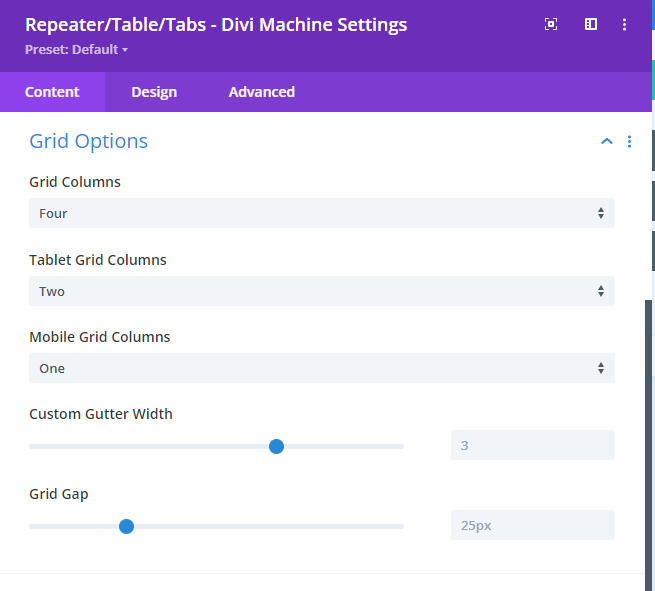
Task: Open the Advanced tab
Action: tap(261, 92)
